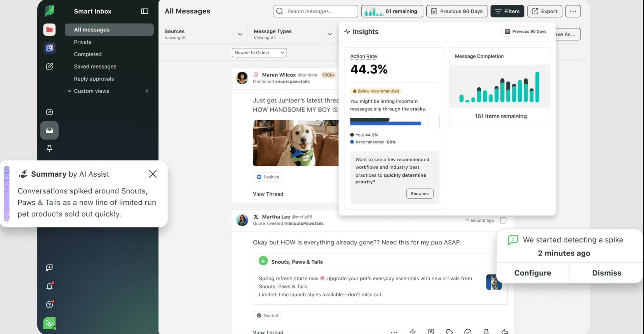
Task: Mark Martha's message complete with checkmark icon
Action: coord(468,332)
